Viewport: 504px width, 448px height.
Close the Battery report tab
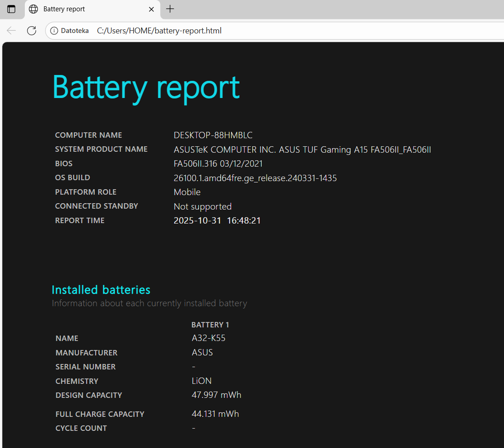point(152,9)
